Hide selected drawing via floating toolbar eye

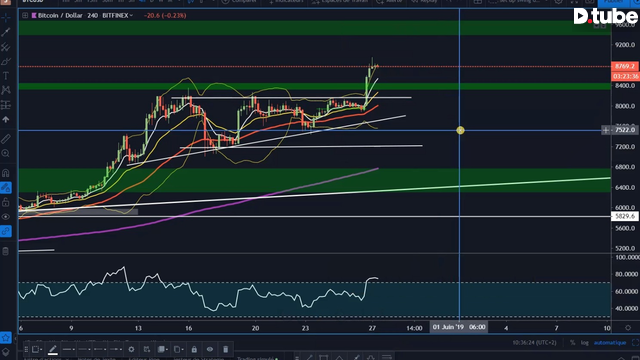point(210,349)
